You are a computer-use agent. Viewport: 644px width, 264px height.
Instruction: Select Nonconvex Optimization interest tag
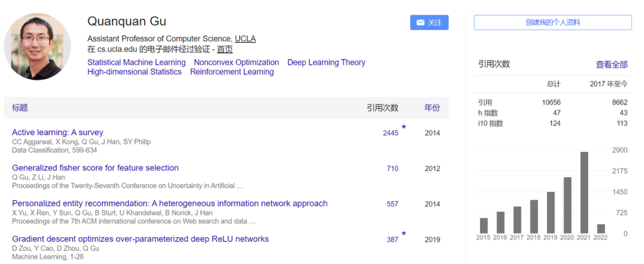click(x=237, y=62)
